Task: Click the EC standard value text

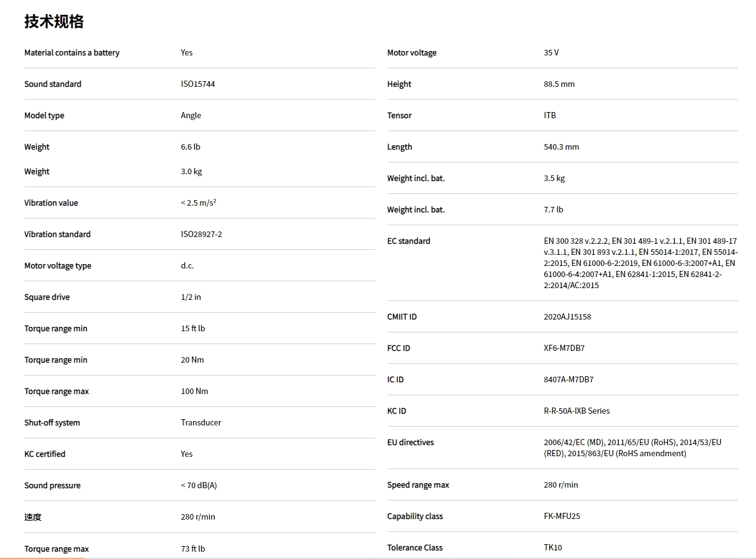Action: 640,263
